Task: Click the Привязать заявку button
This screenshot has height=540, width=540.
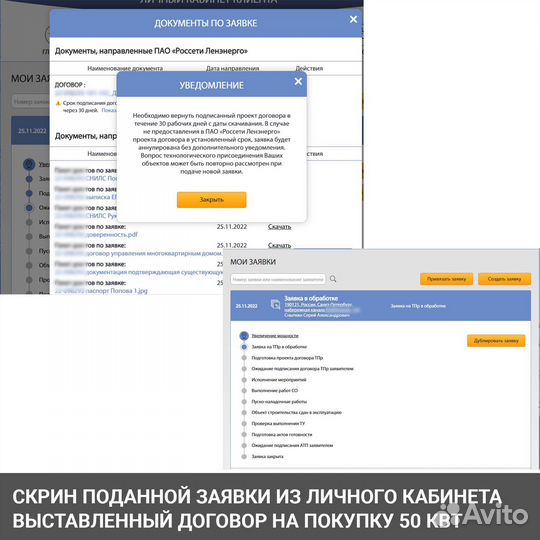Action: click(446, 279)
